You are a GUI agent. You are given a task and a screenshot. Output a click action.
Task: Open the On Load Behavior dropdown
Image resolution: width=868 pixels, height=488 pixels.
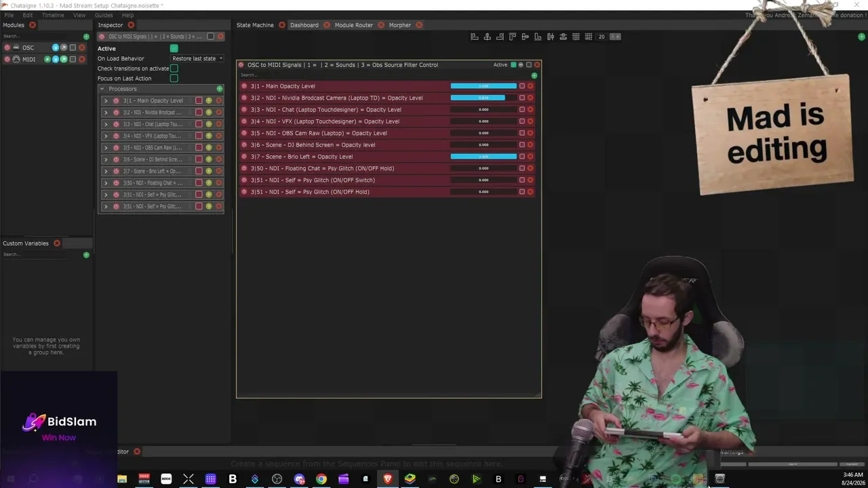pos(197,58)
